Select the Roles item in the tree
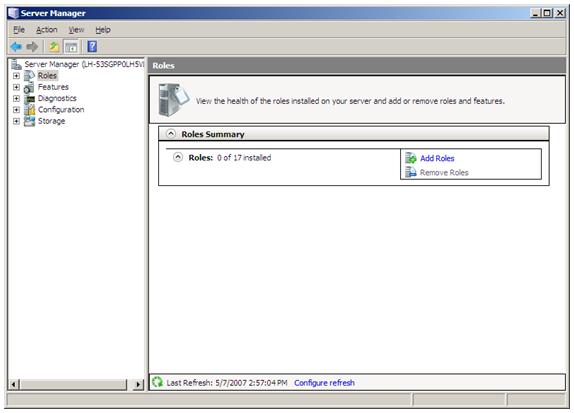 coord(47,76)
